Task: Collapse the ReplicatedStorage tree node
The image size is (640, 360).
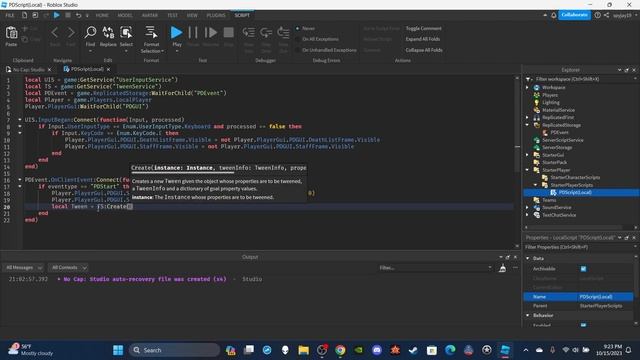Action: pyautogui.click(x=527, y=125)
